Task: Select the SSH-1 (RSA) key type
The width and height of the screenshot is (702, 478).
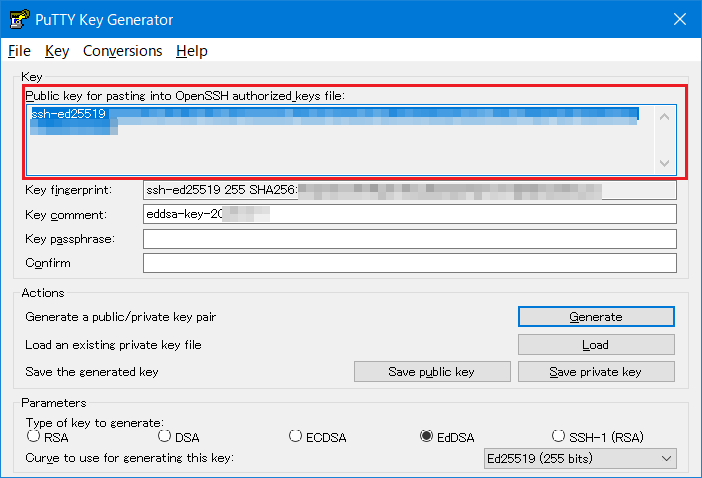Action: click(559, 436)
